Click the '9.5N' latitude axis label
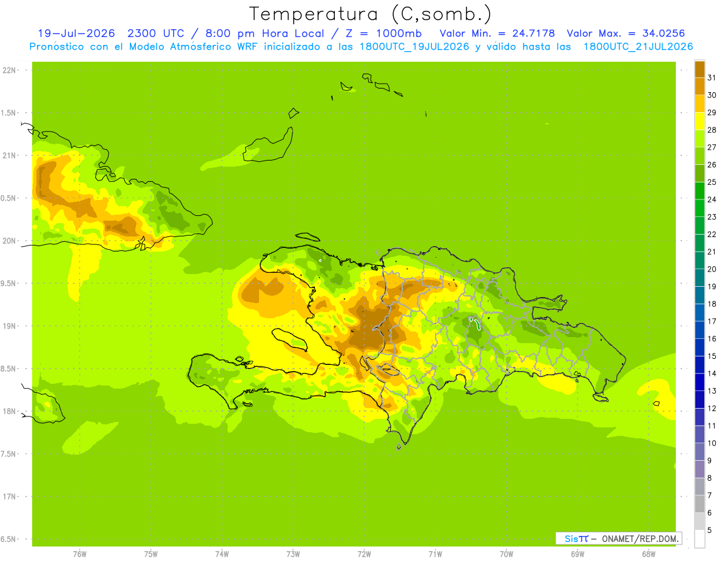The width and height of the screenshot is (728, 562). tap(9, 283)
